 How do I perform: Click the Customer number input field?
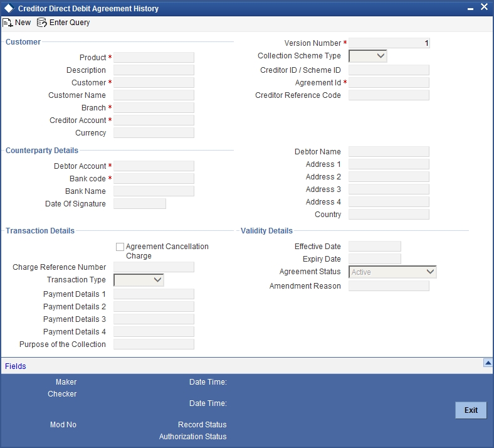click(154, 83)
